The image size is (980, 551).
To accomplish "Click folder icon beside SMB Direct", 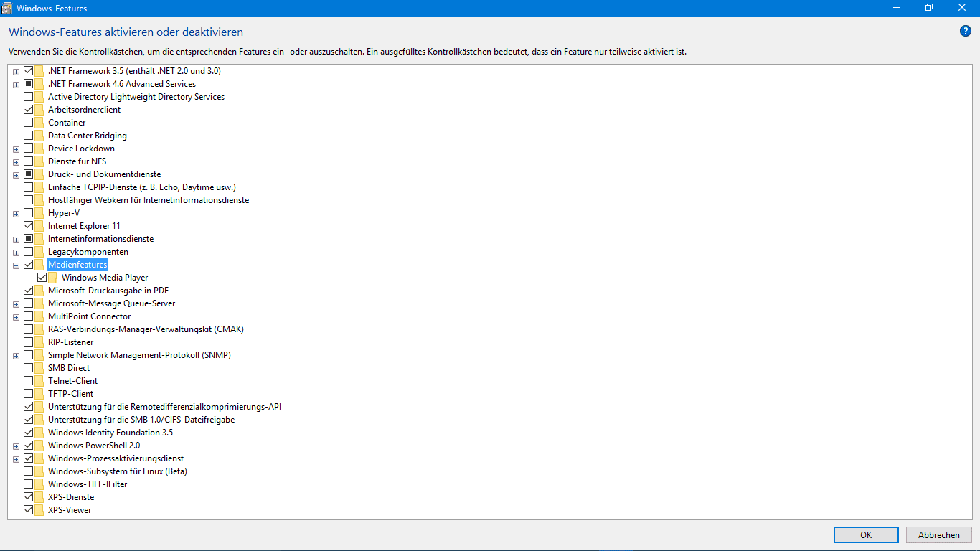I will click(x=39, y=368).
